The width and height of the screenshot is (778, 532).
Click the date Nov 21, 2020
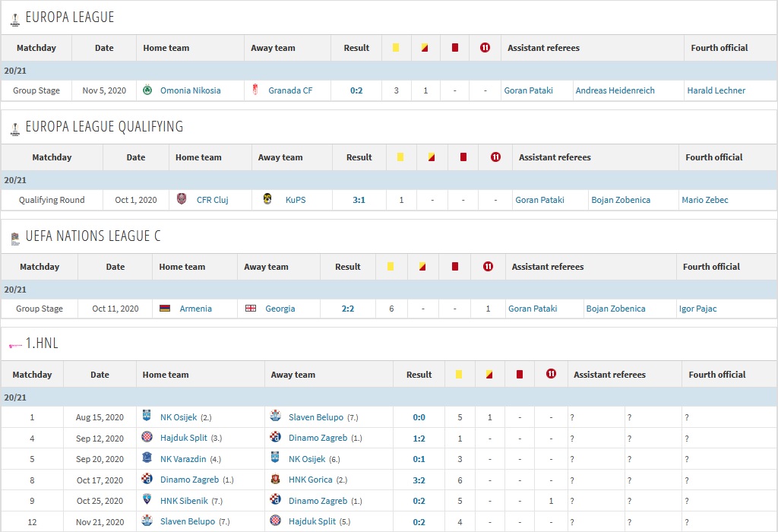100,522
